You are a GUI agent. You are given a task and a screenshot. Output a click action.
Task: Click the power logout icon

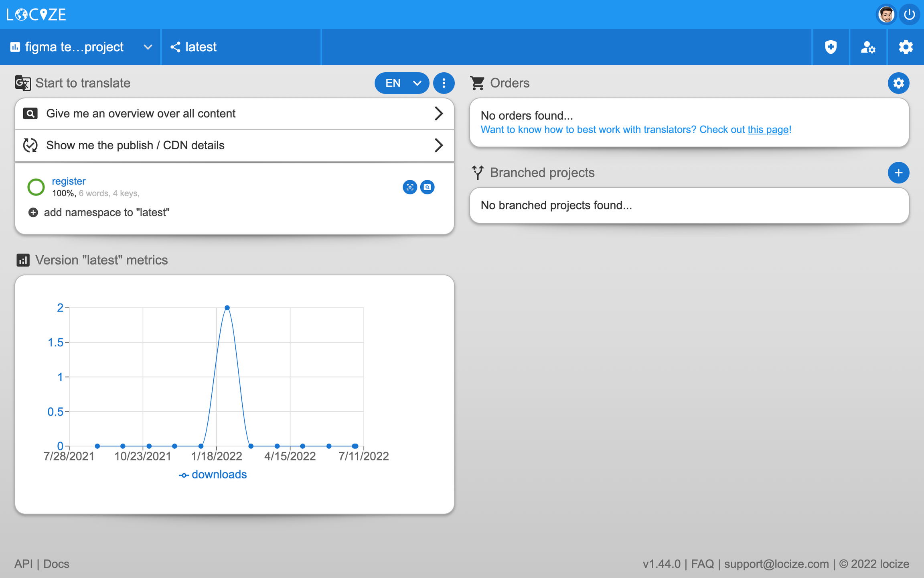pyautogui.click(x=909, y=15)
